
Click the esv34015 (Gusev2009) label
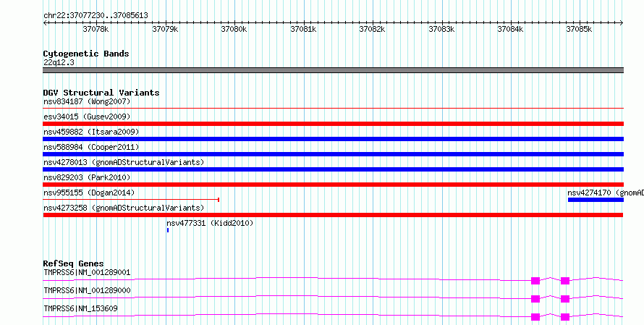click(87, 117)
